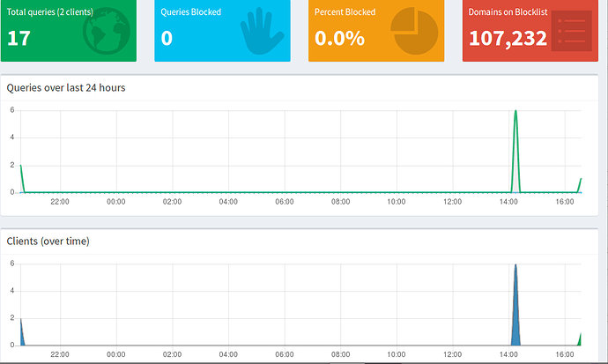The height and width of the screenshot is (364, 608).
Task: Click the 08:00 label on the queries chart axis
Action: click(x=340, y=202)
